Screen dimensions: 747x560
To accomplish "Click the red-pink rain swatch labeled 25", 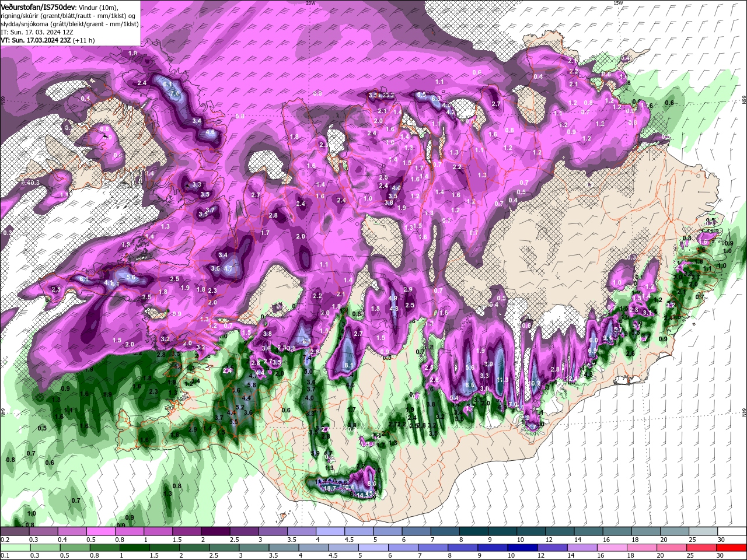I will 703,548.
